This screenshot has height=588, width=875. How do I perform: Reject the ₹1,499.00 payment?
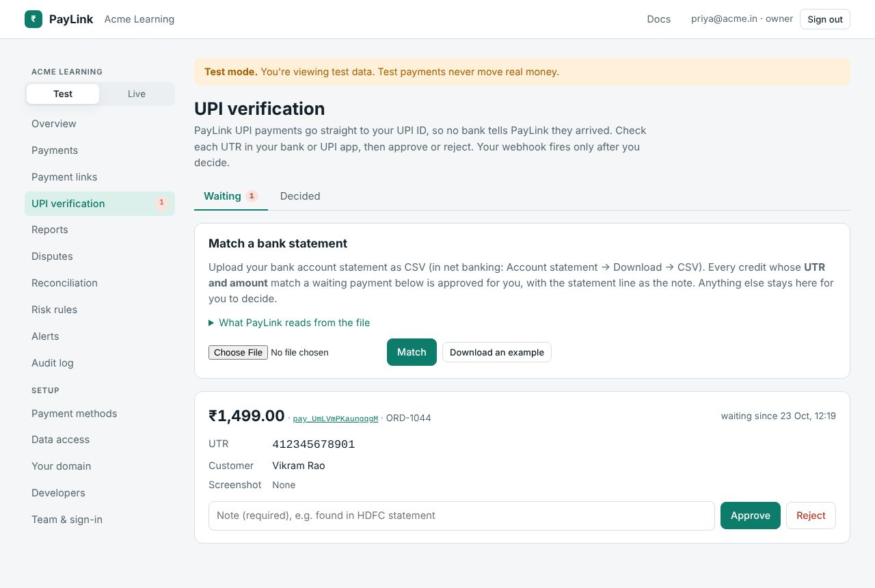pyautogui.click(x=811, y=516)
